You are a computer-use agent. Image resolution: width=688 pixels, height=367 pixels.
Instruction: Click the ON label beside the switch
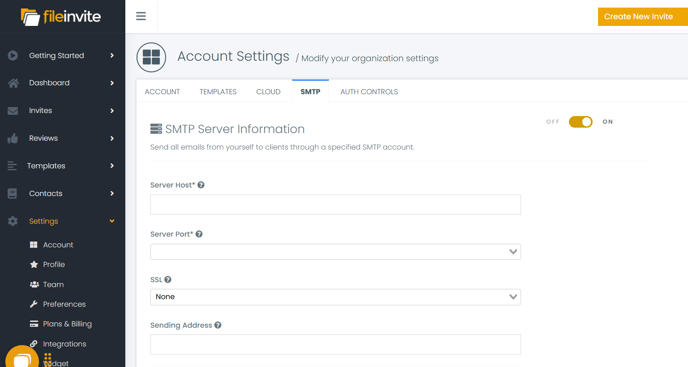click(x=608, y=122)
